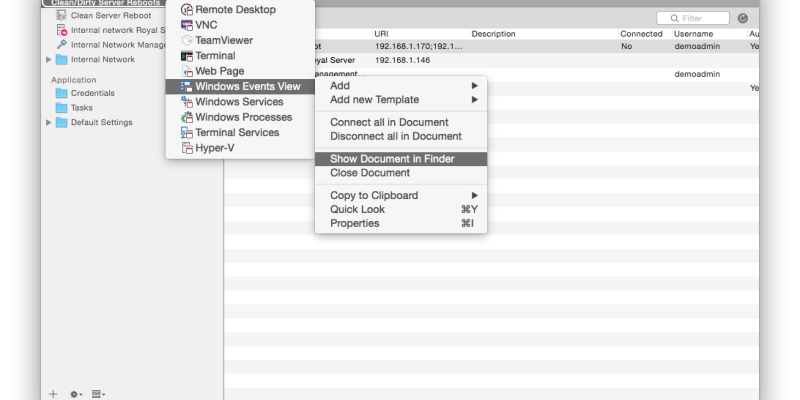Image resolution: width=800 pixels, height=400 pixels.
Task: Click Connect all in Document
Action: click(x=388, y=122)
